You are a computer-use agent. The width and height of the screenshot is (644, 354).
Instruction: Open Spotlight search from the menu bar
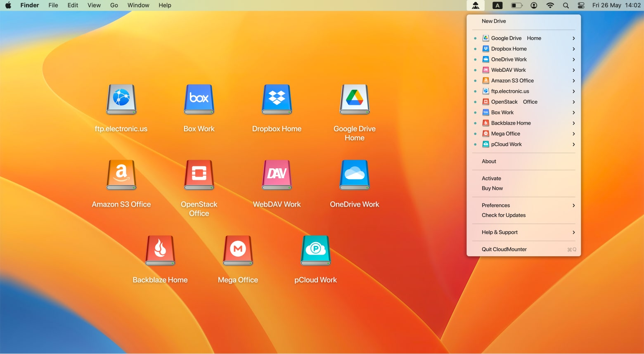[565, 5]
